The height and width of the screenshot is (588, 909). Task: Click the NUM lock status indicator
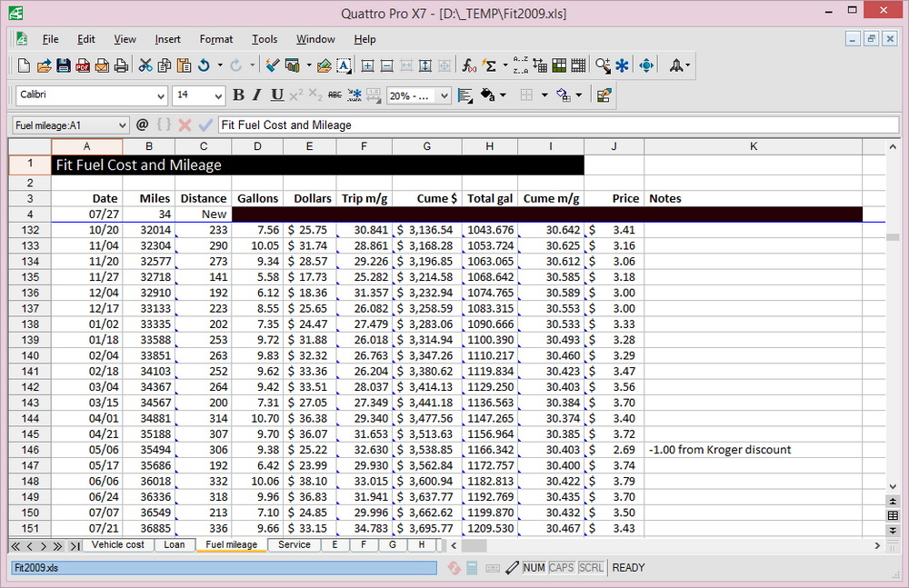pos(534,568)
